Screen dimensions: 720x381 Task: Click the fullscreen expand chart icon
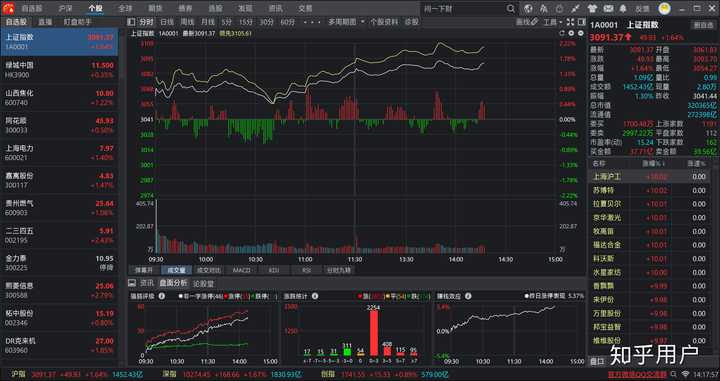[x=570, y=22]
